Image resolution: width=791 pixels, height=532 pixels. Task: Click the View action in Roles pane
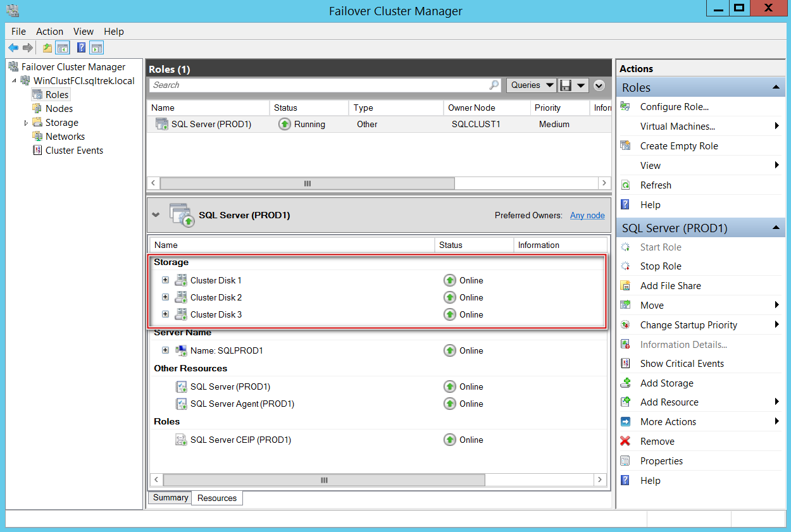click(x=651, y=166)
